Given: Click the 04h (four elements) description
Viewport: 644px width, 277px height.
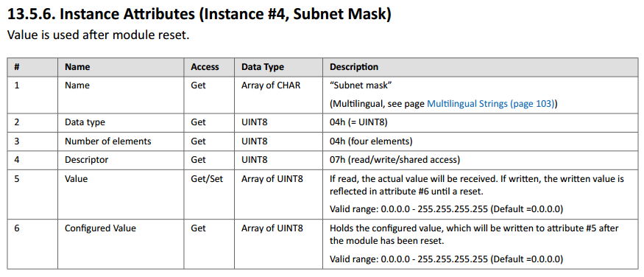Looking at the screenshot, I should click(x=371, y=141).
